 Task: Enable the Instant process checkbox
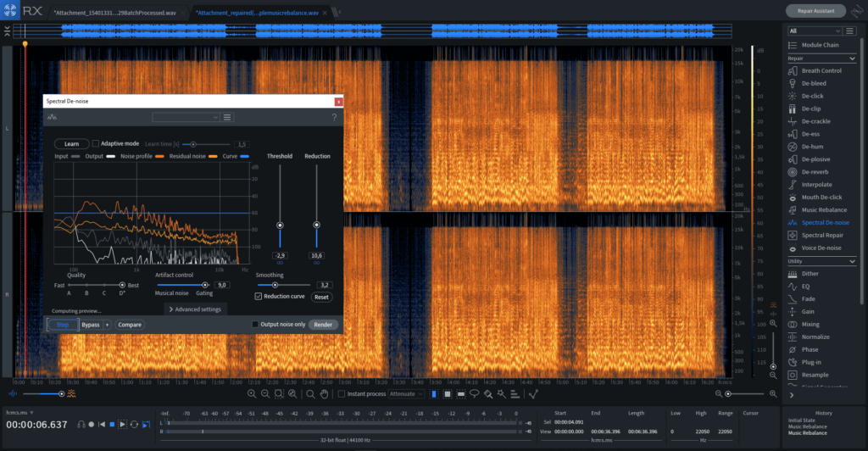click(x=342, y=394)
